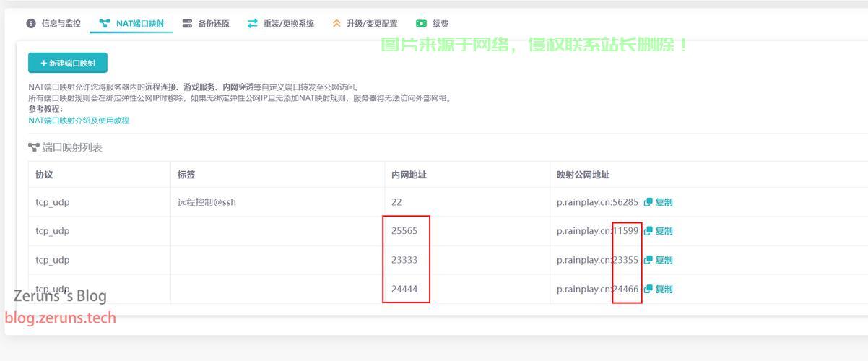Open the 信息与监控 tab
The image size is (868, 361).
click(x=53, y=23)
